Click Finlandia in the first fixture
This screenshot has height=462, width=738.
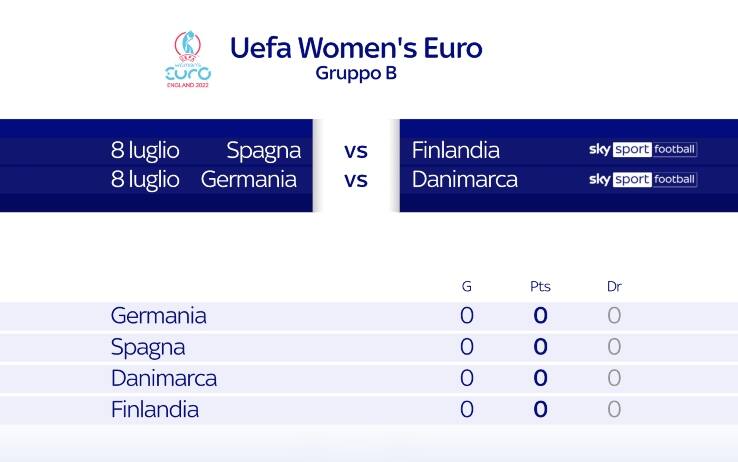456,150
